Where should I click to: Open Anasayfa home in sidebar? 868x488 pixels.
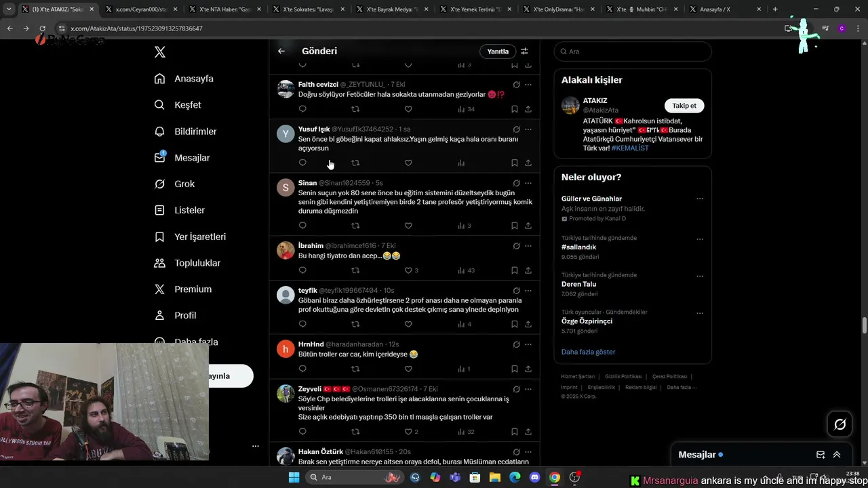(184, 79)
